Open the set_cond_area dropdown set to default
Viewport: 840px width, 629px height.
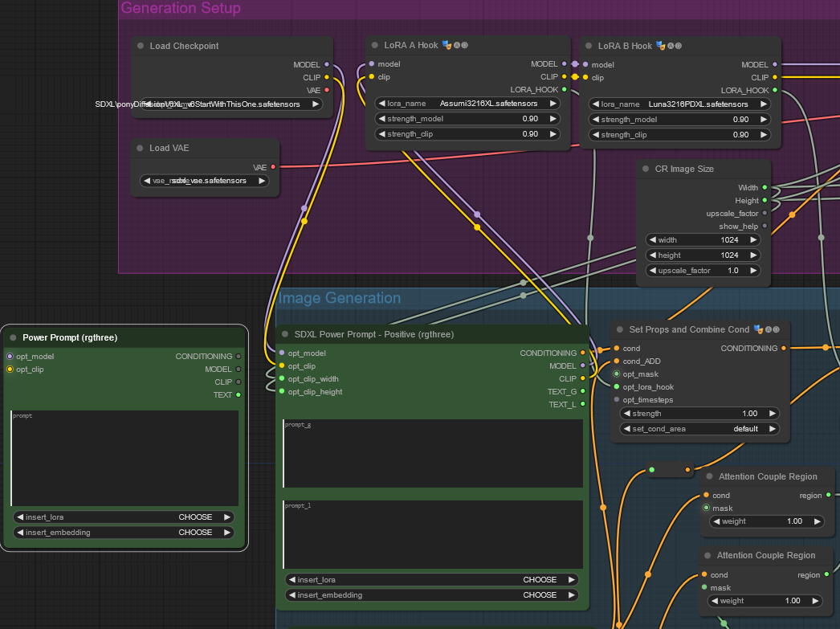699,429
